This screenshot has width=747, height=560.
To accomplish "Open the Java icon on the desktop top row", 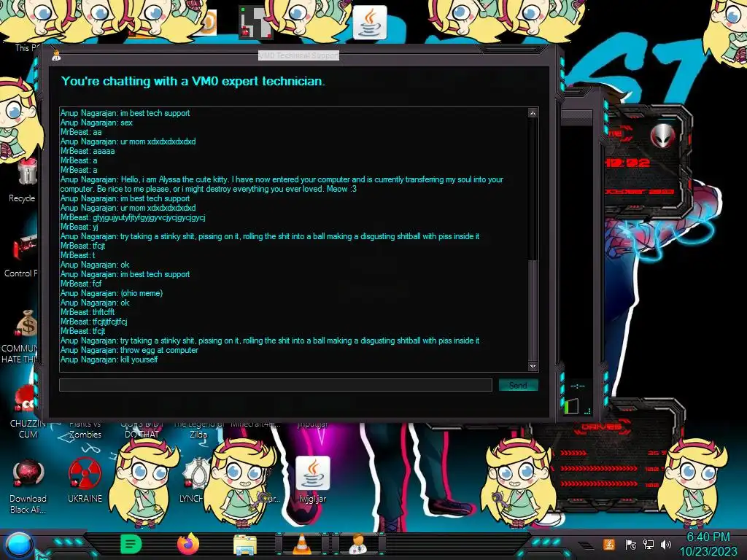I will coord(369,23).
